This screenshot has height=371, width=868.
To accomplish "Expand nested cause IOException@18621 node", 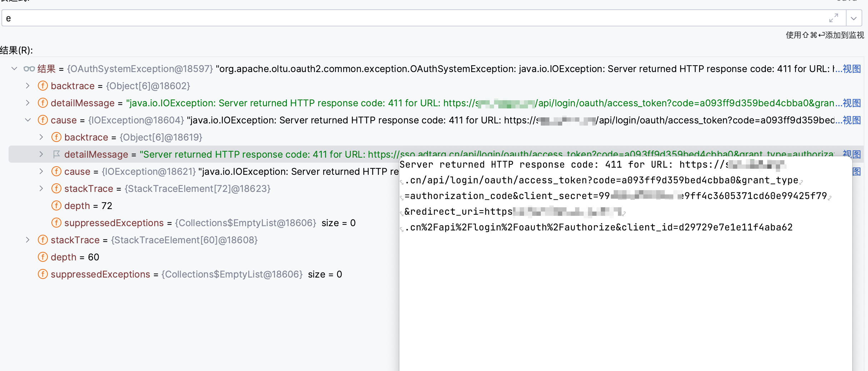I will (41, 171).
